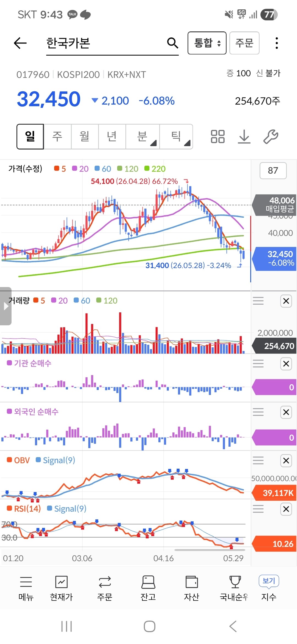Close the 거래량 volume indicator panel
297x644 pixels.
pyautogui.click(x=286, y=301)
